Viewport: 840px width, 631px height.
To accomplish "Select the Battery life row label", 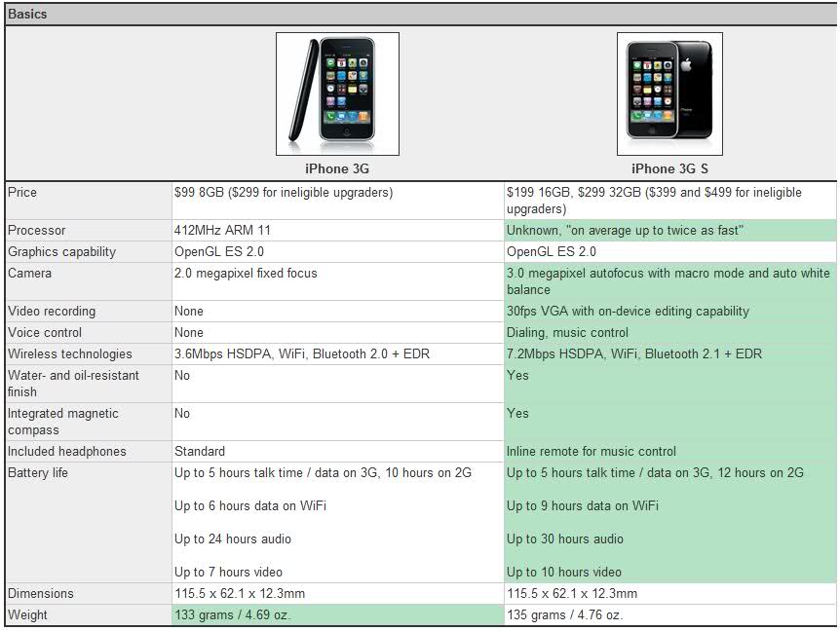I will tap(38, 473).
